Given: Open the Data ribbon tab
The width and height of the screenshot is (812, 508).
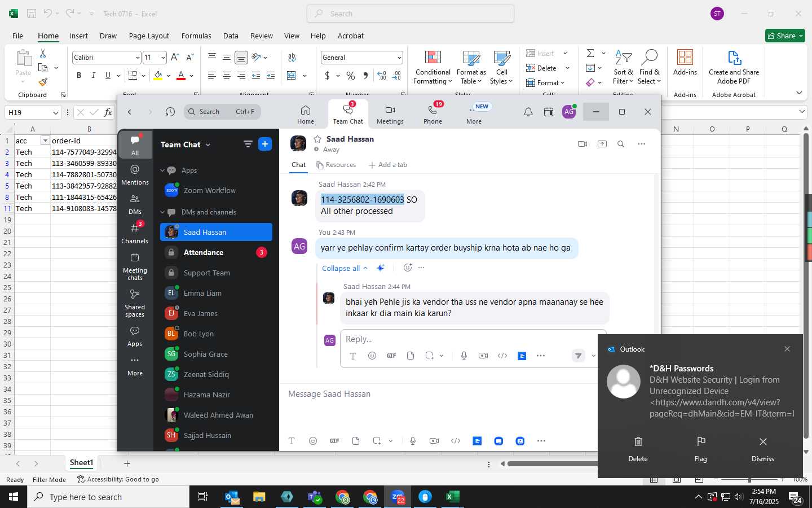Looking at the screenshot, I should (x=231, y=36).
